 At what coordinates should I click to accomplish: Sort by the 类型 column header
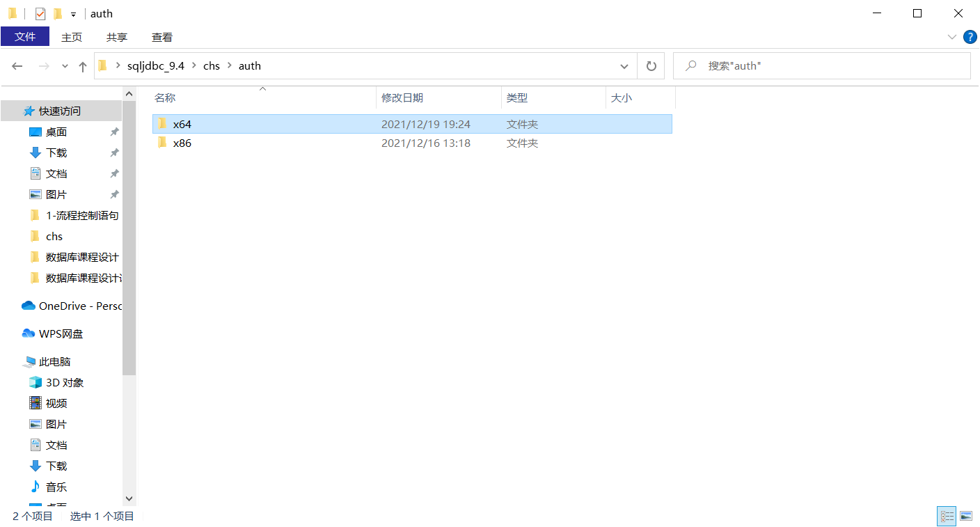click(554, 98)
